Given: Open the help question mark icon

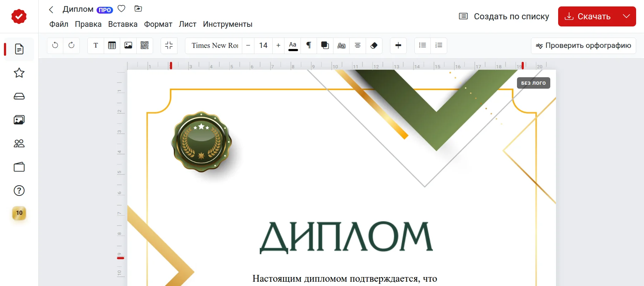Looking at the screenshot, I should [19, 191].
